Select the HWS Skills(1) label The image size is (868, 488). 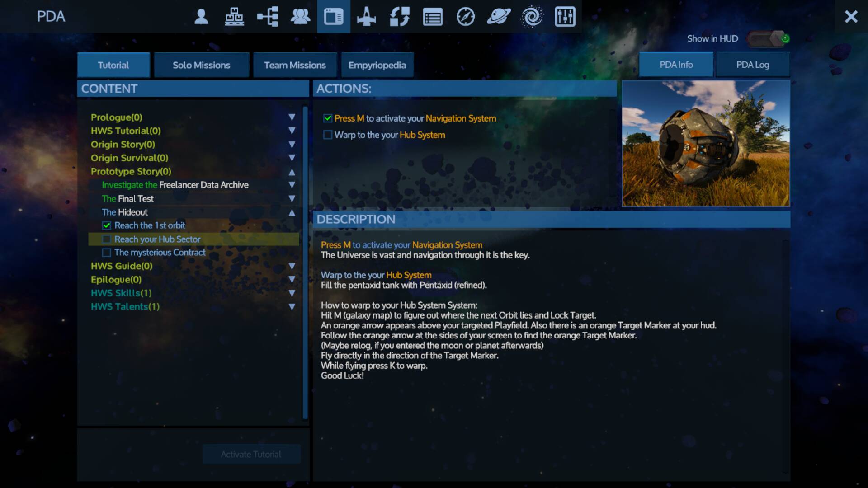coord(121,293)
